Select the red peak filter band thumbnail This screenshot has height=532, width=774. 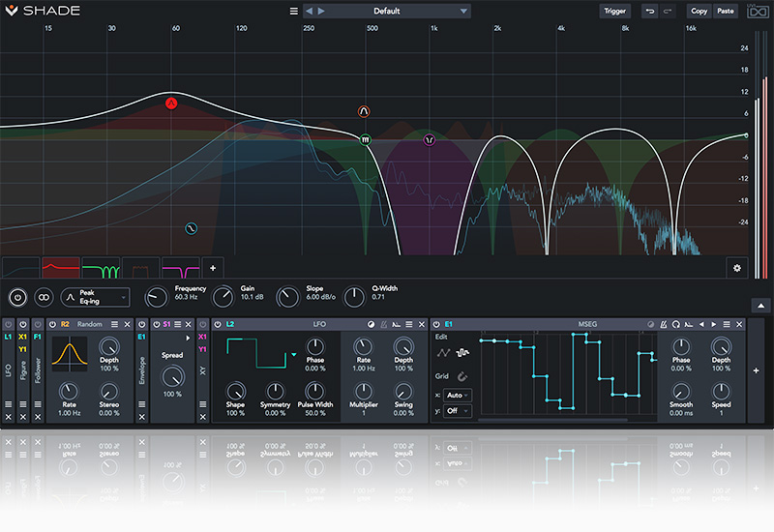pos(60,268)
